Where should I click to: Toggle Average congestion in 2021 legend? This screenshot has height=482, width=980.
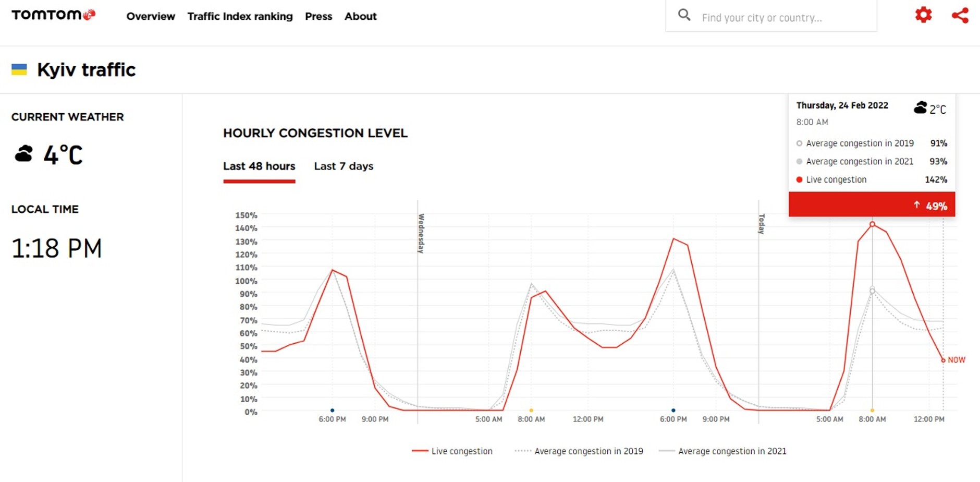click(722, 451)
